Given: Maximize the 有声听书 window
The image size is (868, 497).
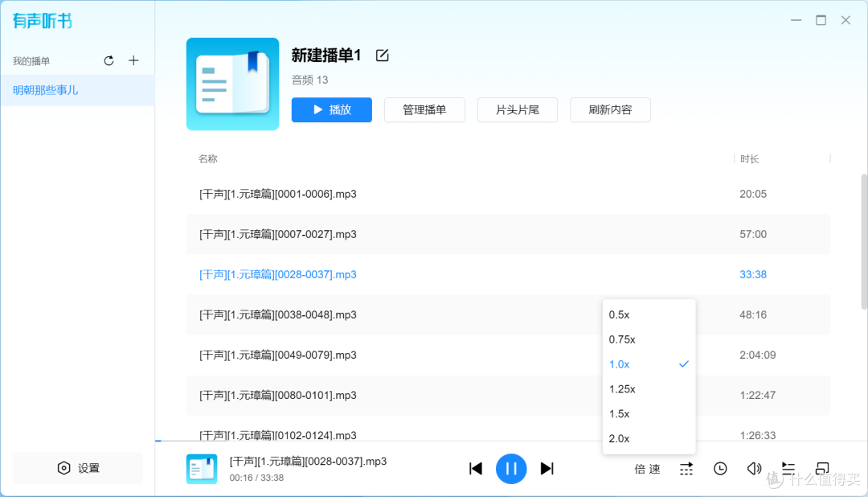Looking at the screenshot, I should pos(821,20).
